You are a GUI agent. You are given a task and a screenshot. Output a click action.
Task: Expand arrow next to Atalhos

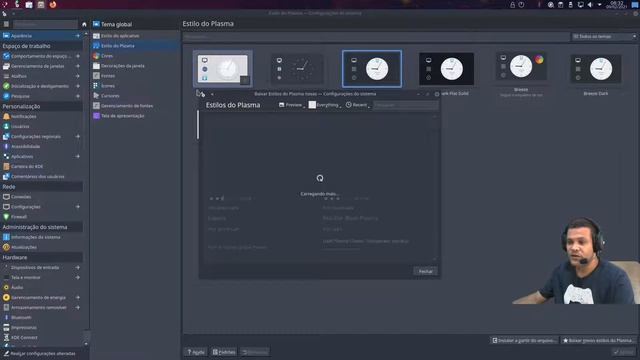click(78, 76)
